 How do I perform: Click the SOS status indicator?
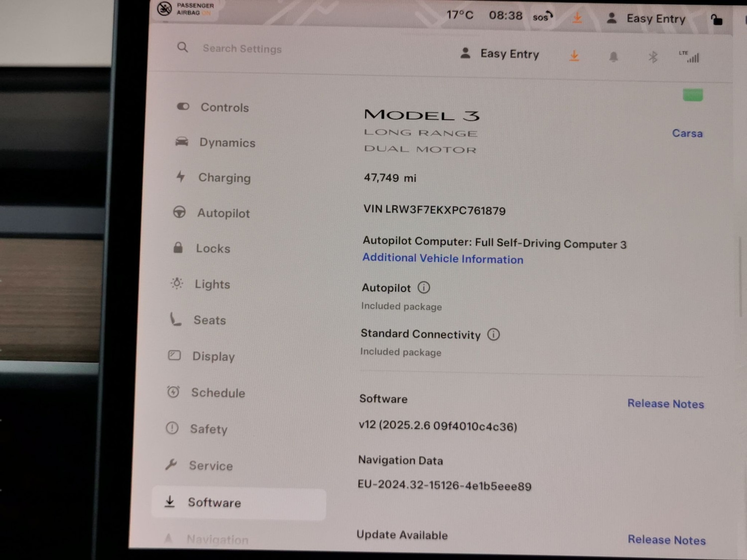(543, 16)
